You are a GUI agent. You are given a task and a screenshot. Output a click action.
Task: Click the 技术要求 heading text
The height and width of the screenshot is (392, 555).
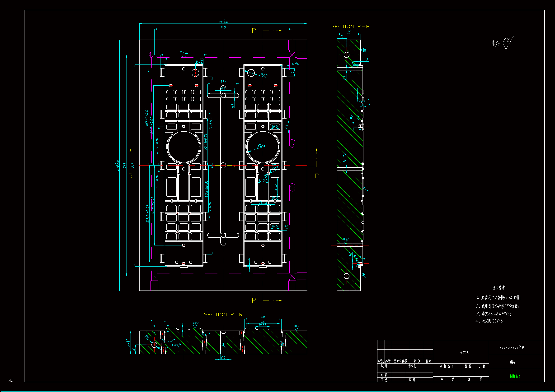(499, 288)
